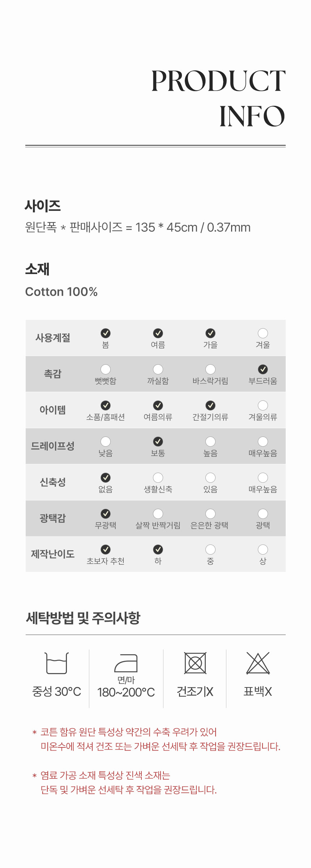Click the no tumble dryer icon

pyautogui.click(x=195, y=663)
